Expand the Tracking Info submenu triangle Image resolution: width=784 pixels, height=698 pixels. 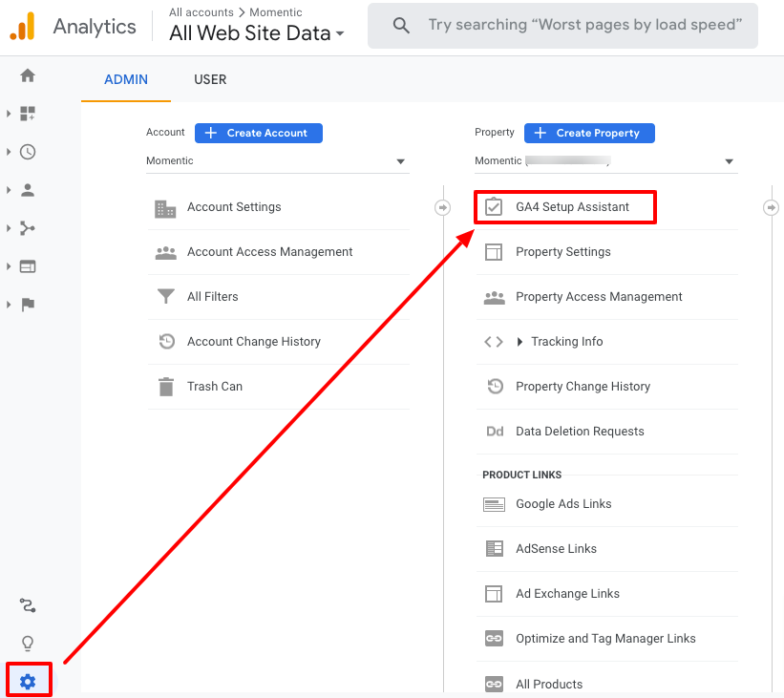point(519,342)
